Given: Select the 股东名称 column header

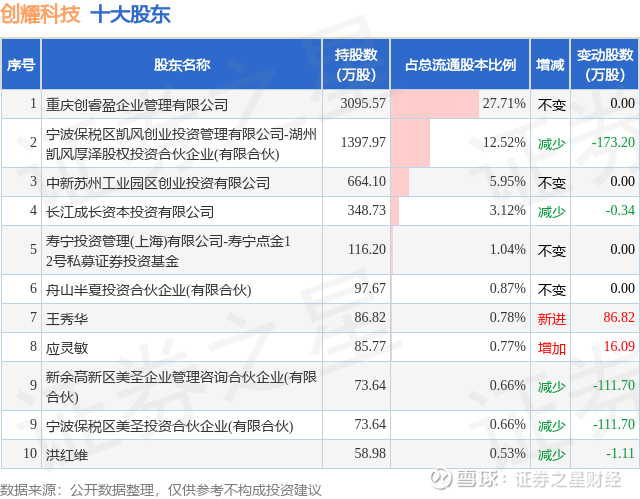Looking at the screenshot, I should 182,64.
